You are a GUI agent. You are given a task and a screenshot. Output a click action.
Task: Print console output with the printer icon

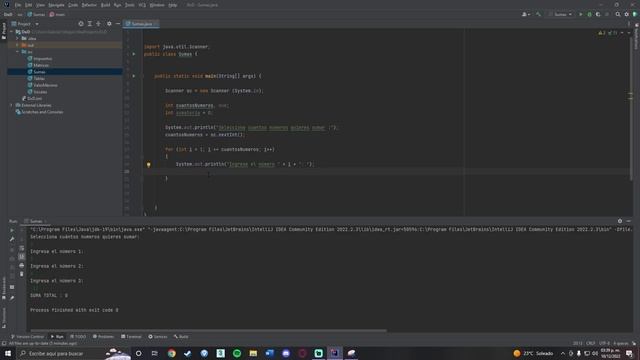(22, 265)
